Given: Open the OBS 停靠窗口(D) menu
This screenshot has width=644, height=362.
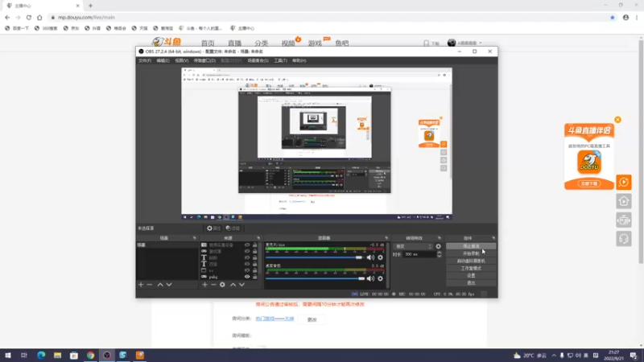Looking at the screenshot, I should 204,60.
